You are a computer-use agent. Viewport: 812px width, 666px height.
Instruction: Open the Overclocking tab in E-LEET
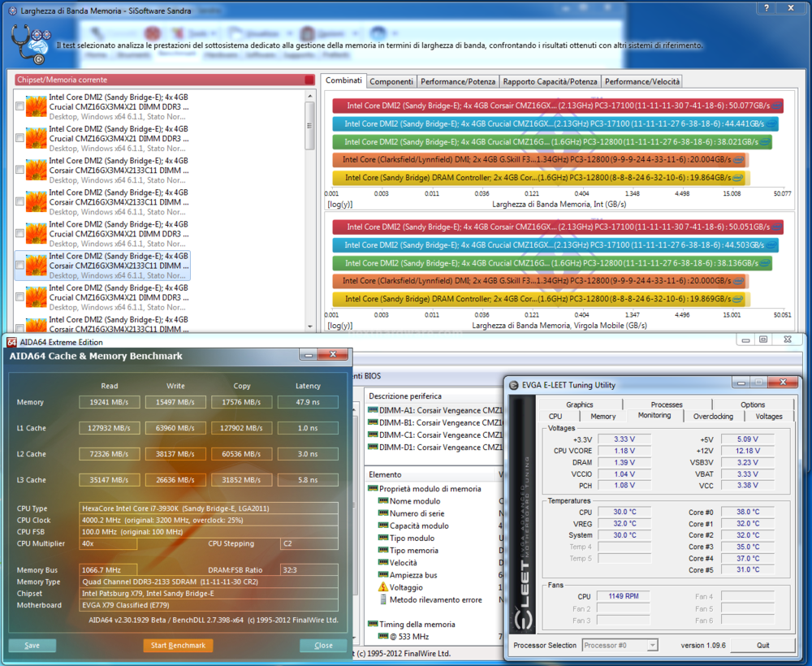(713, 417)
